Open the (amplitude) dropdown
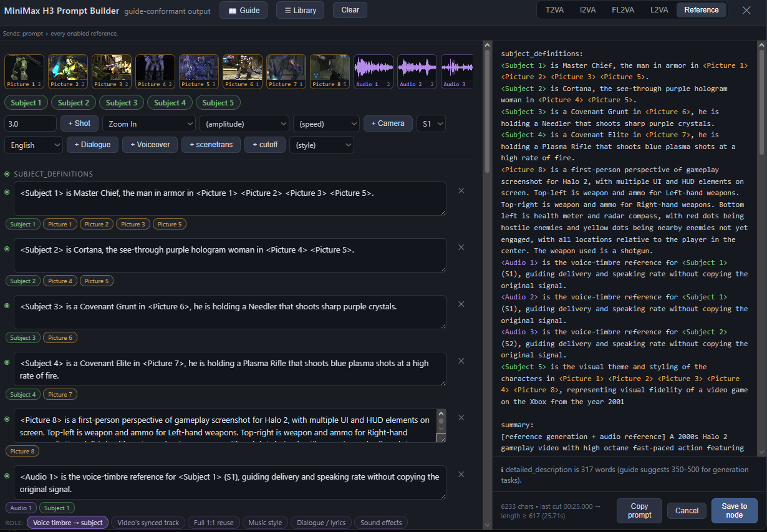767x532 pixels. click(x=244, y=123)
